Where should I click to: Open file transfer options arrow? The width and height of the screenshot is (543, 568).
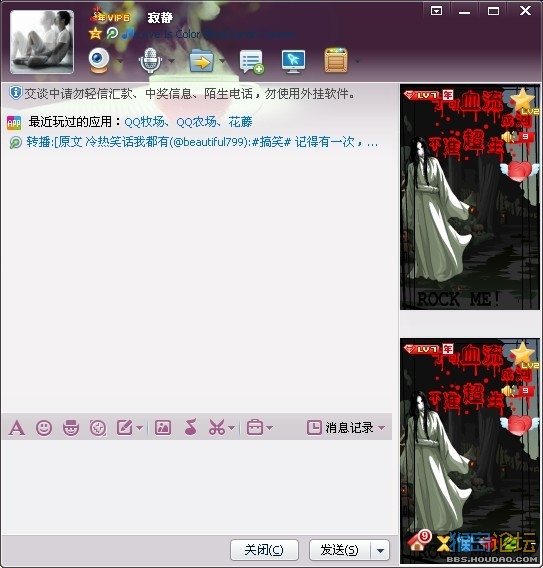(222, 61)
